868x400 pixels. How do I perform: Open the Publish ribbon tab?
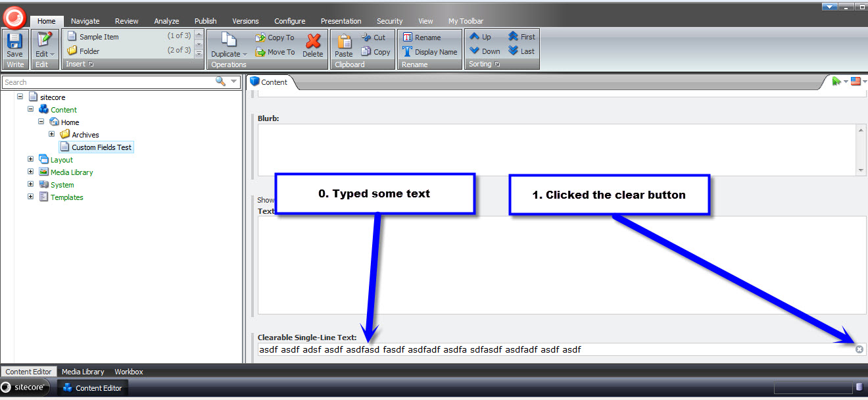pos(205,21)
